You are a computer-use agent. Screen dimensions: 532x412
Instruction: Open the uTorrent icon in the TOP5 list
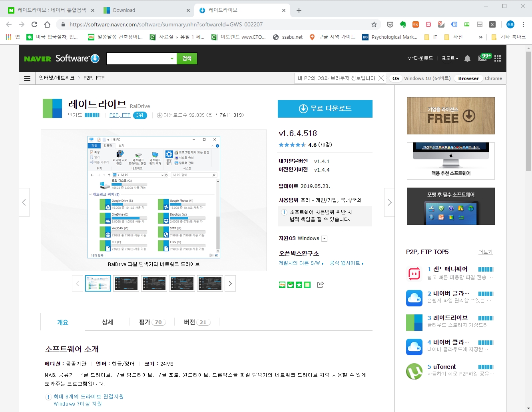(414, 371)
